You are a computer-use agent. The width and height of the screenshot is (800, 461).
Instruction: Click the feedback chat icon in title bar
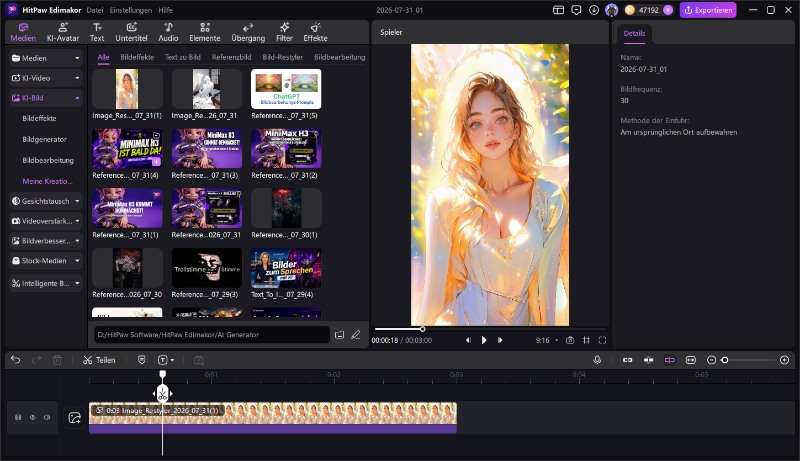tap(576, 10)
